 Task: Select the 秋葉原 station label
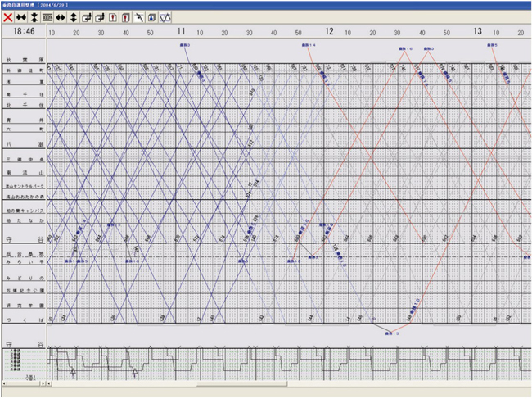coord(25,60)
